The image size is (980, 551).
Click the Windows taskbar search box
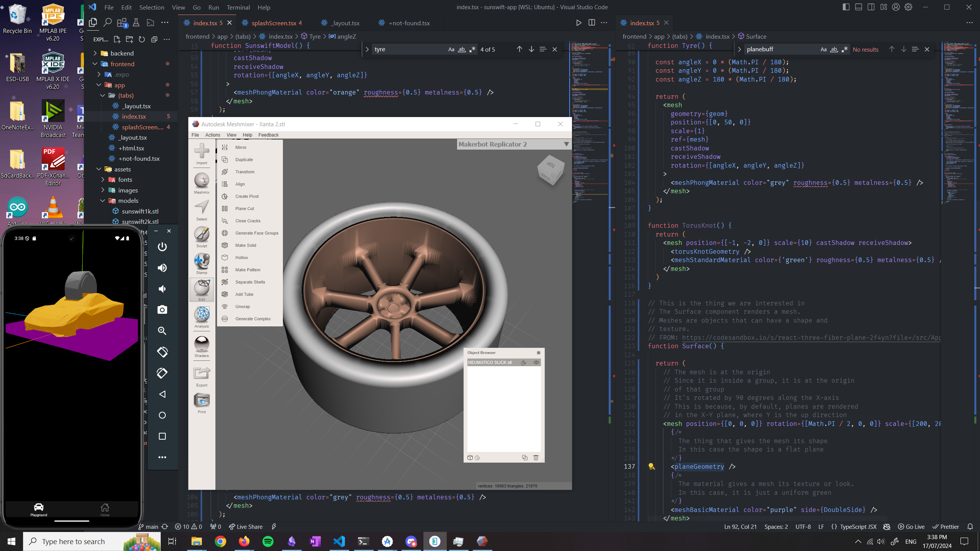click(x=92, y=541)
